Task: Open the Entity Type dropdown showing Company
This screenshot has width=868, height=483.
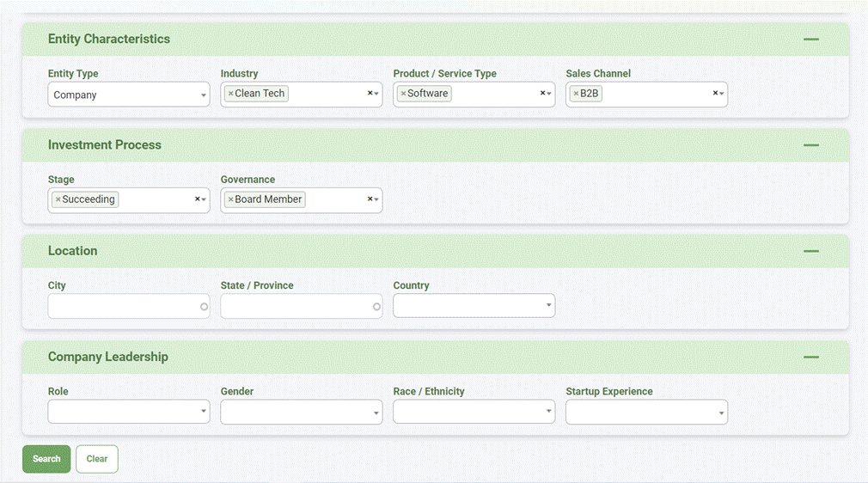Action: tap(128, 95)
